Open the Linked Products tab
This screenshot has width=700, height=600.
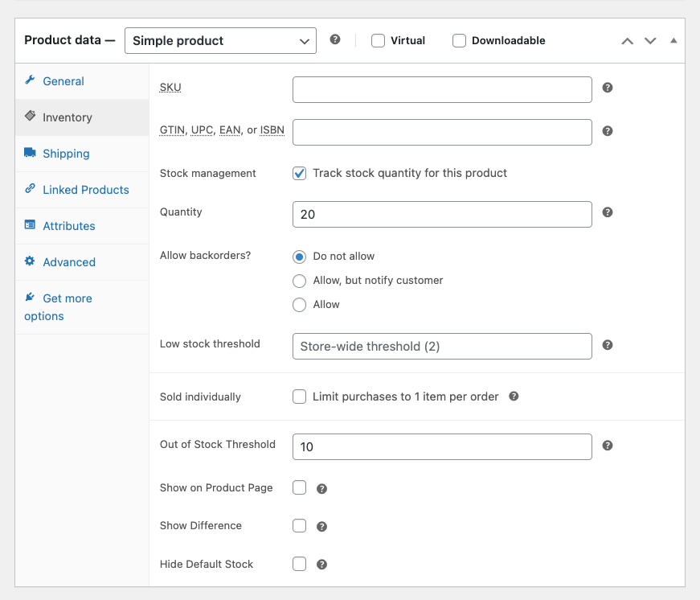pos(85,190)
